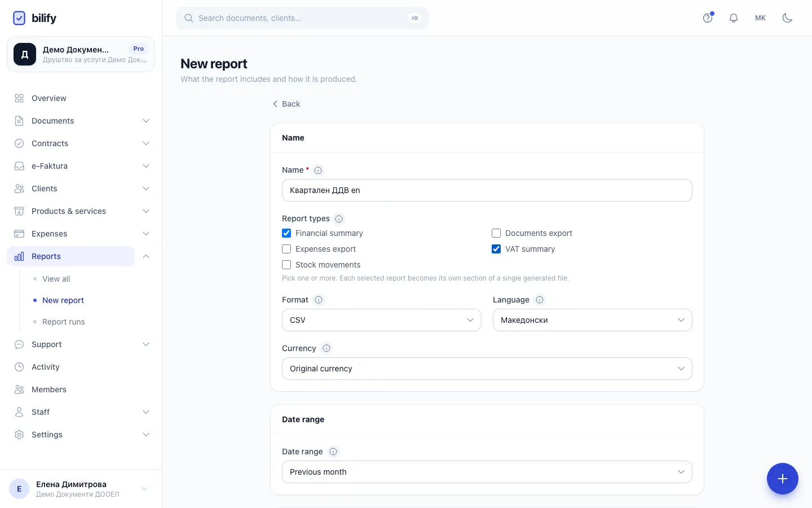Focus the Search documents, clients field
The image size is (812, 508).
[302, 18]
